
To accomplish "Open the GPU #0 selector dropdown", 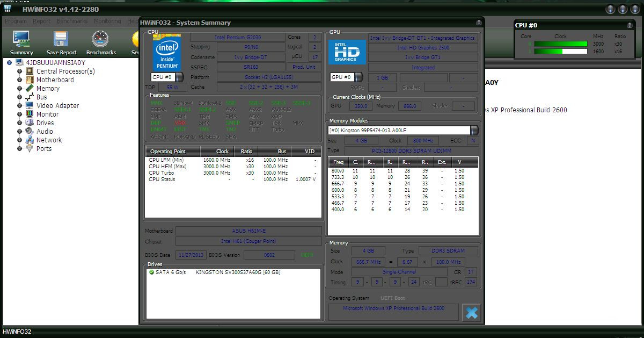I will click(x=358, y=77).
